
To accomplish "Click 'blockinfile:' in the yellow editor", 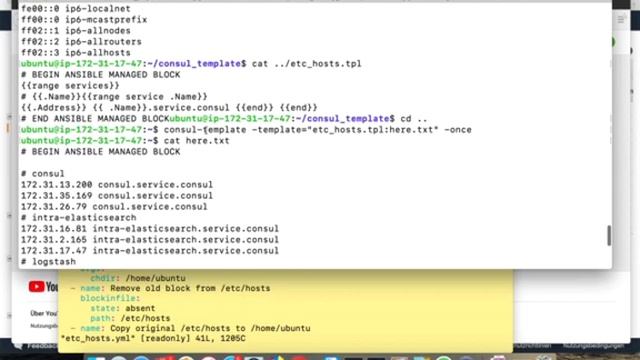I will [110, 298].
